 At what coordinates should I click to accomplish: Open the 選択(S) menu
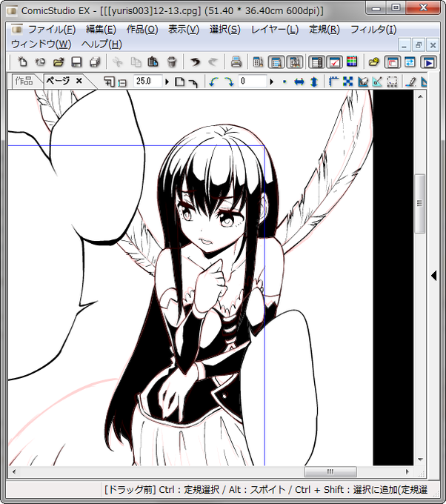point(225,30)
